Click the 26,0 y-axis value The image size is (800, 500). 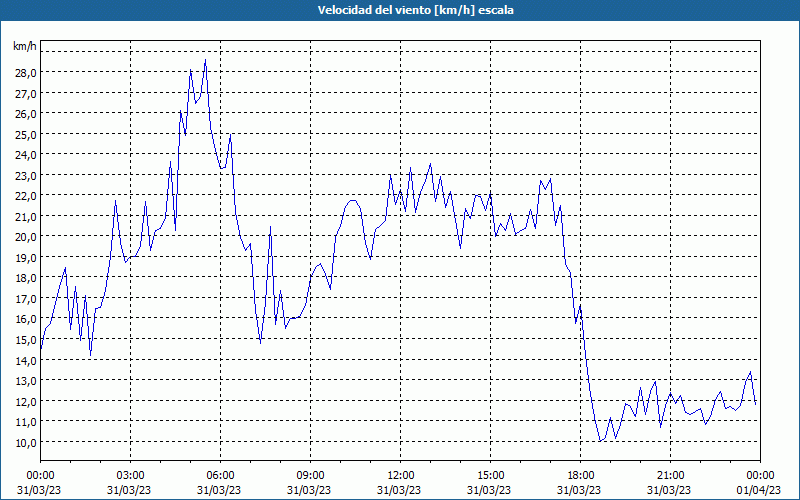click(26, 114)
